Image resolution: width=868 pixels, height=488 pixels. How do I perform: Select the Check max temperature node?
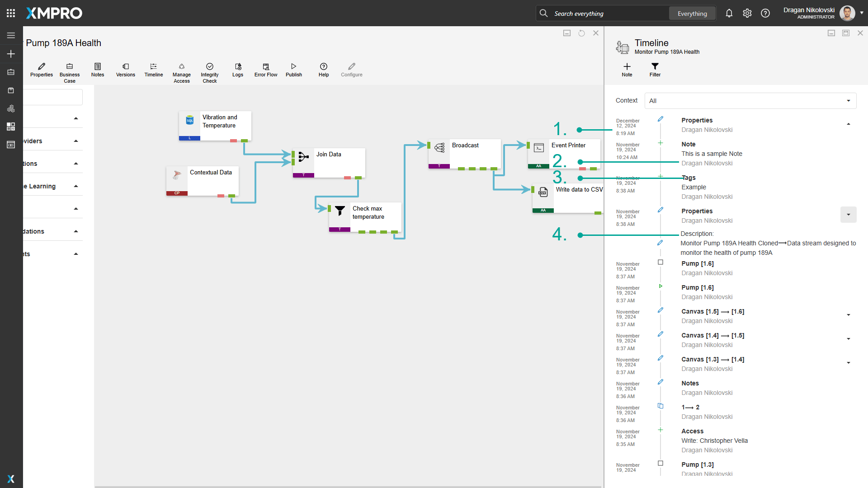tap(367, 213)
